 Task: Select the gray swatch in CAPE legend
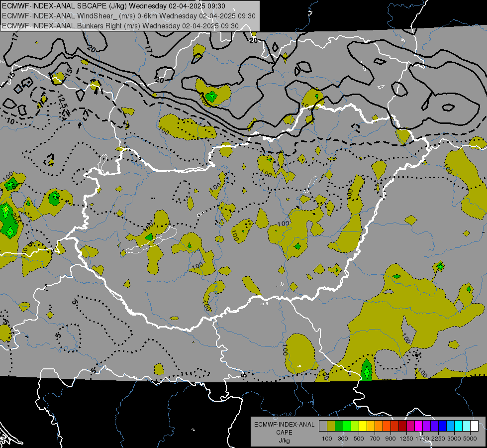tap(323, 426)
